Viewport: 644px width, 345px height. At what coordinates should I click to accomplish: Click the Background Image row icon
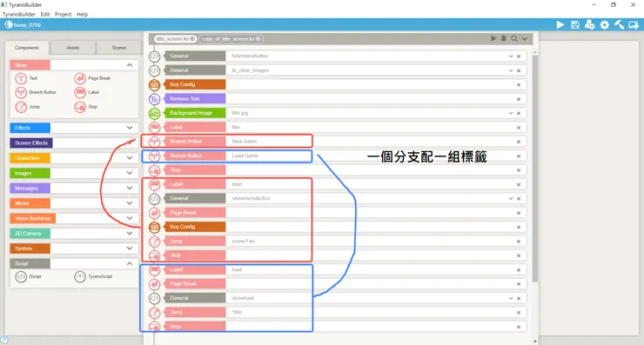[x=154, y=113]
